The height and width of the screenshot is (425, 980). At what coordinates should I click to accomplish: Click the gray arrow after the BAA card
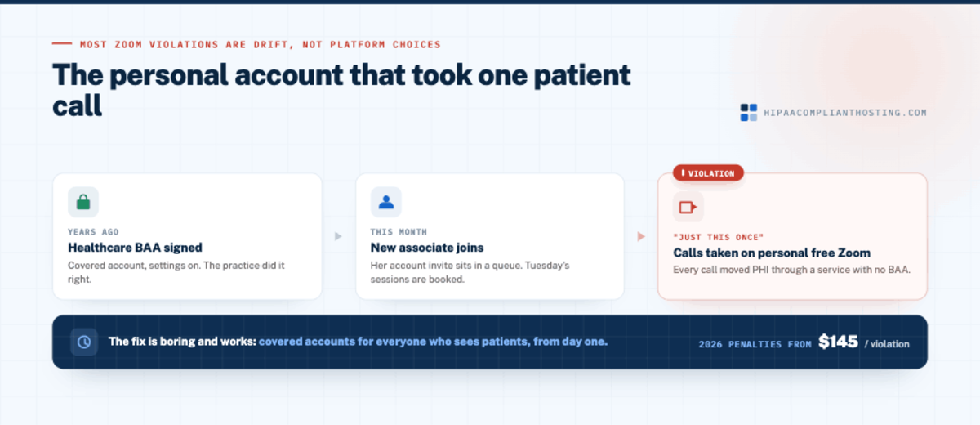pyautogui.click(x=339, y=237)
